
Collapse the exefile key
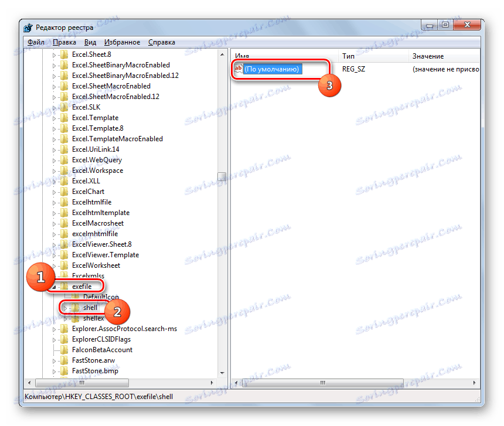coord(54,287)
